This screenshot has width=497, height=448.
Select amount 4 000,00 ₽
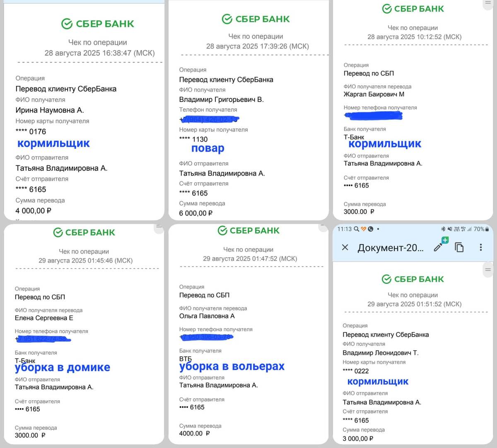tap(34, 211)
